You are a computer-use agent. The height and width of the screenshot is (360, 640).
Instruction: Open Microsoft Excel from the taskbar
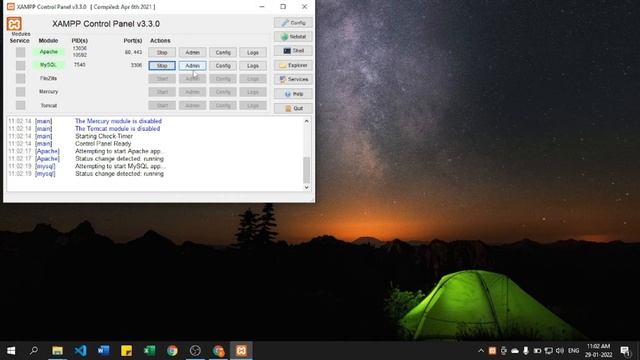pos(149,351)
